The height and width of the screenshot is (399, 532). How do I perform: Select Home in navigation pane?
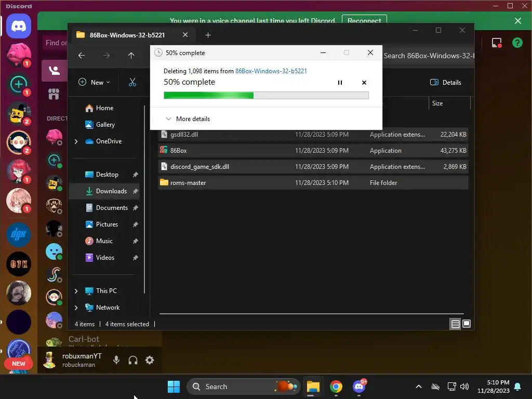(104, 108)
